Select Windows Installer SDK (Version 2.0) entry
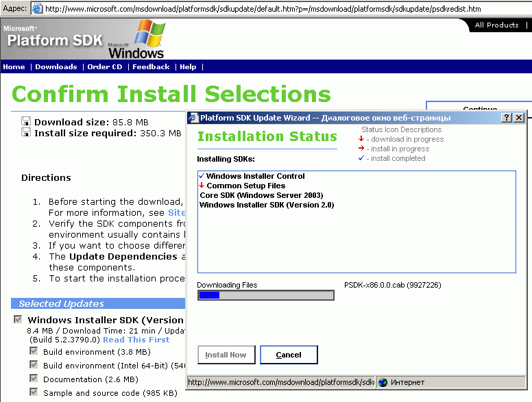The width and height of the screenshot is (532, 402). coord(267,205)
